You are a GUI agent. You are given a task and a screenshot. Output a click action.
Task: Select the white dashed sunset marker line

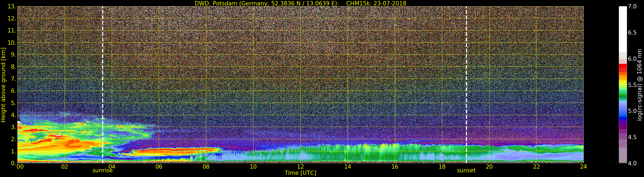pyautogui.click(x=466, y=85)
